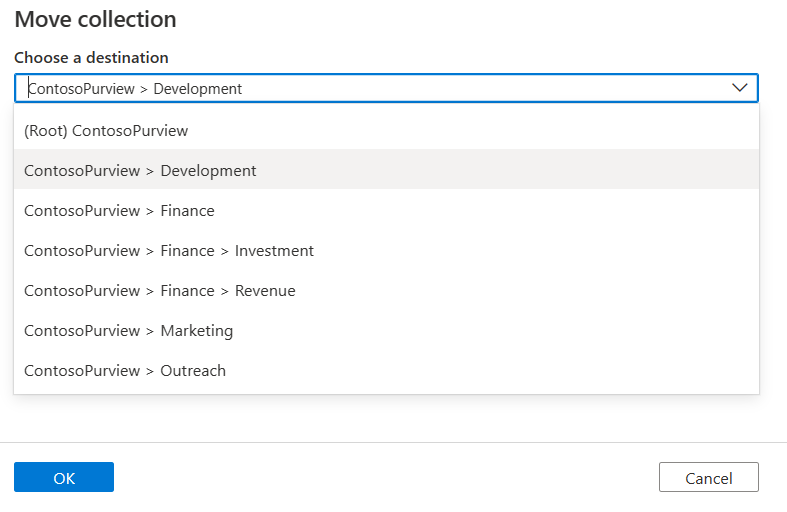Select (Root) ContosoPurview option
The height and width of the screenshot is (512, 787).
[386, 131]
